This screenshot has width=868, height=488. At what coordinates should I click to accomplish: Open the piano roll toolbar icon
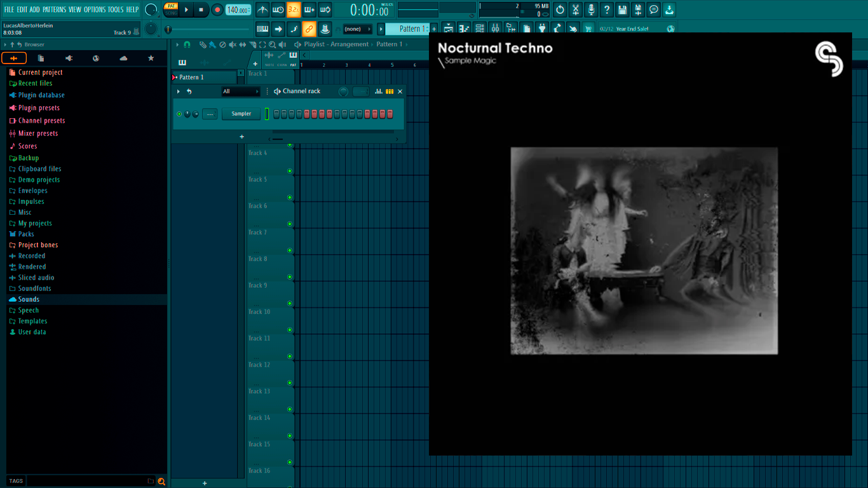(x=465, y=29)
